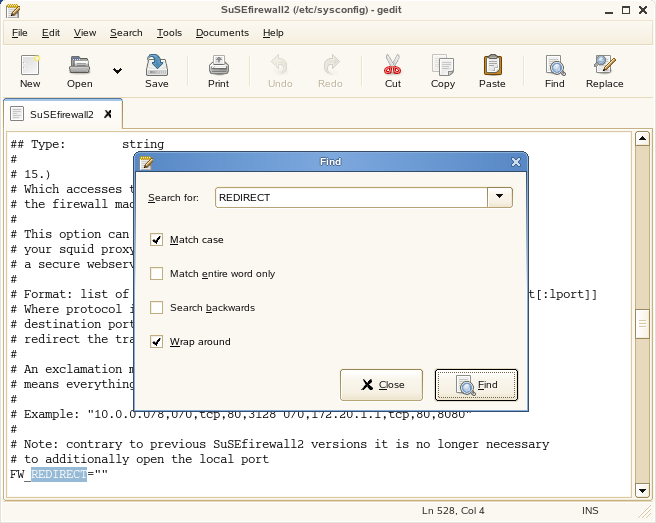656x523 pixels.
Task: Click the gedit app icon in title bar
Action: [x=13, y=10]
